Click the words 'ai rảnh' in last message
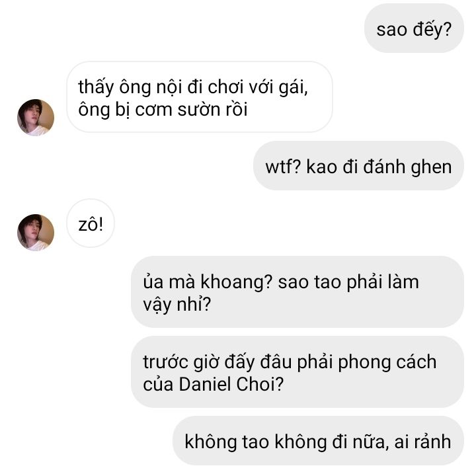This screenshot has width=476, height=470. point(422,442)
